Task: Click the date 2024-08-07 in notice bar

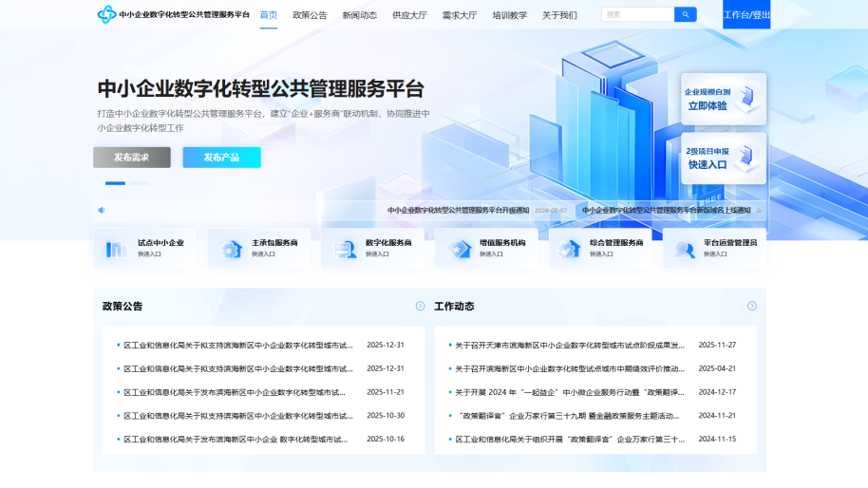Action: tap(550, 211)
